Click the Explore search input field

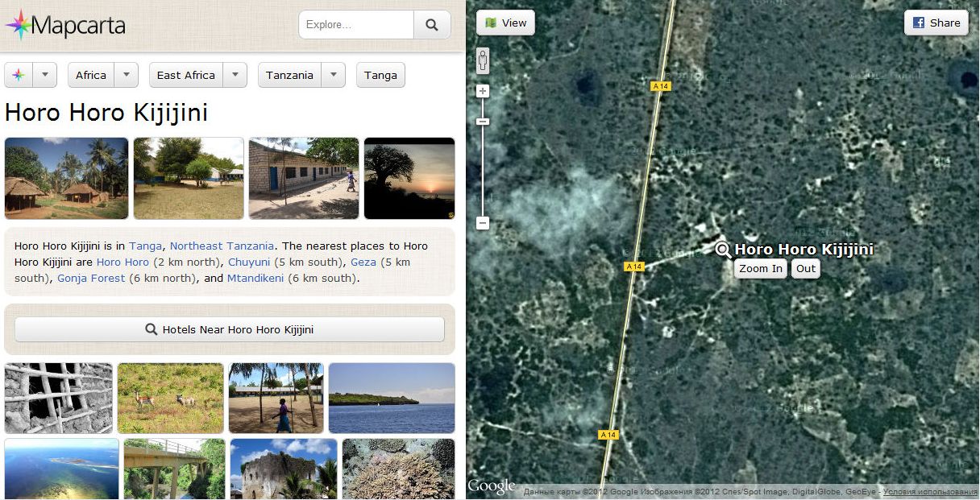(356, 25)
